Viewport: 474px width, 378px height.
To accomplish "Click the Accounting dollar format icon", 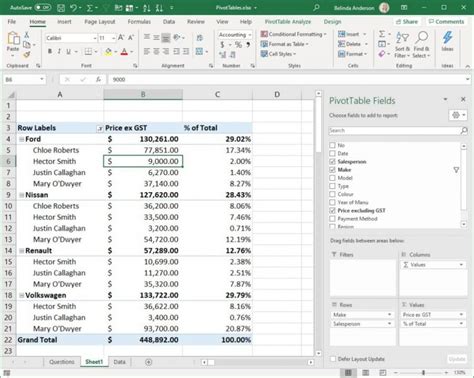I will point(222,44).
